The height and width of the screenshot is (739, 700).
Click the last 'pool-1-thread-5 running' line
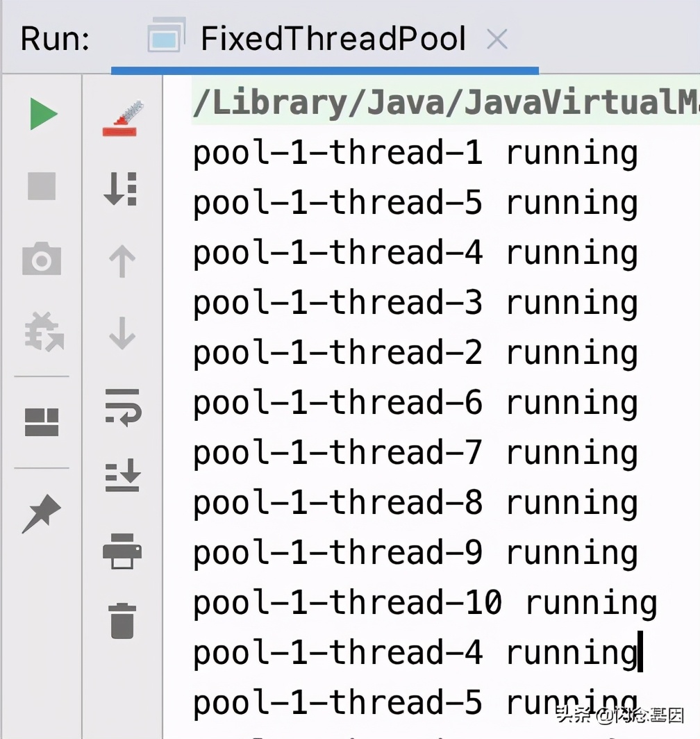[x=416, y=704]
